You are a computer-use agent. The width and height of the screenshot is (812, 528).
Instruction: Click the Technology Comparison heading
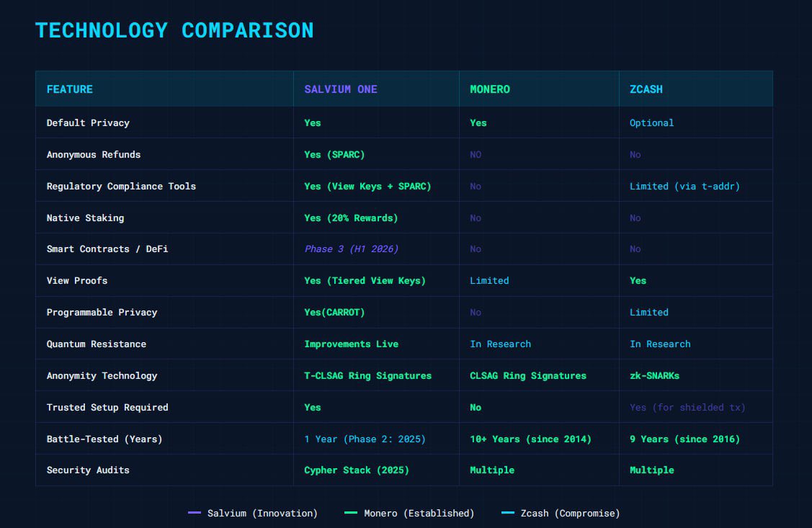pos(174,30)
